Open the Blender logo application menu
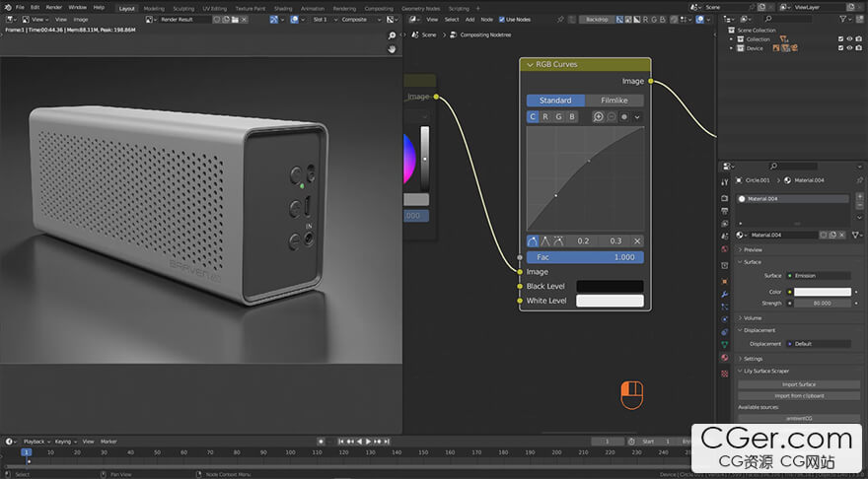 (7, 8)
